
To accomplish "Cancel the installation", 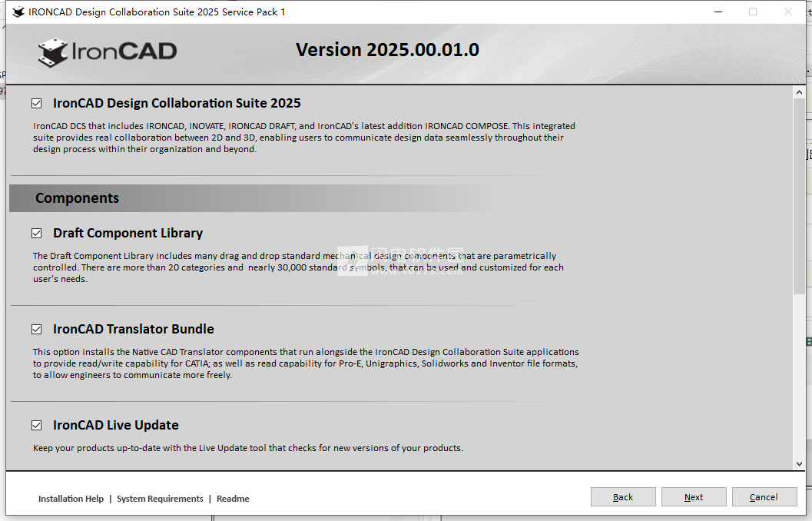I will tap(764, 497).
